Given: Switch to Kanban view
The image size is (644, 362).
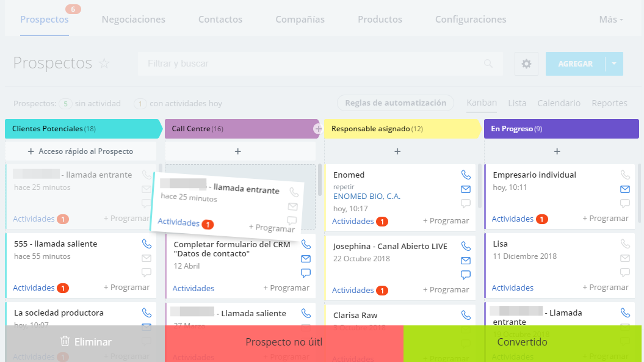Looking at the screenshot, I should point(482,103).
